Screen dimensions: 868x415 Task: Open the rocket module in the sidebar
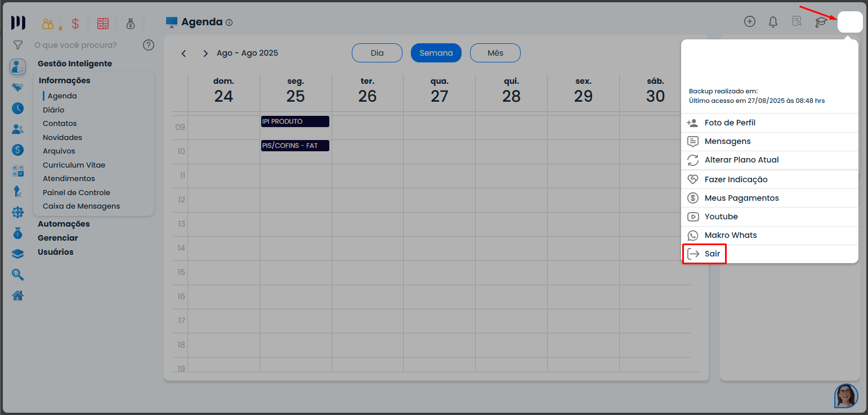pyautogui.click(x=17, y=191)
